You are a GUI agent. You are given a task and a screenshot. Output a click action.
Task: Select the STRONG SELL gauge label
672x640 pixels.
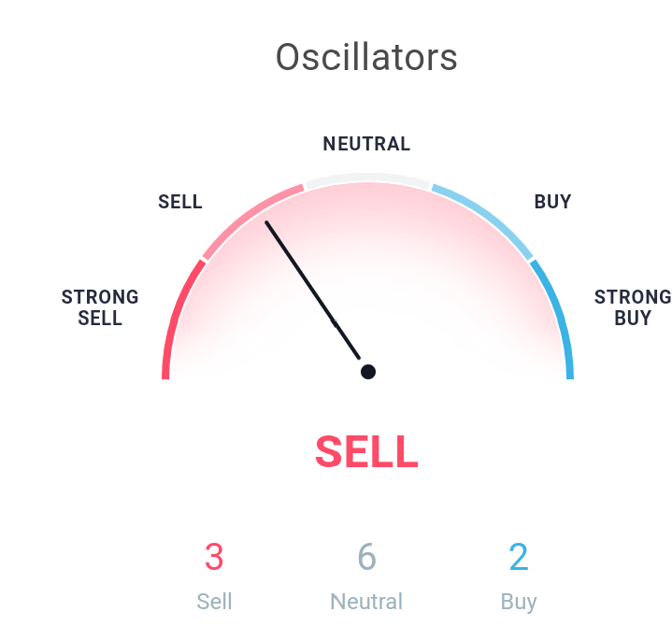pos(100,307)
